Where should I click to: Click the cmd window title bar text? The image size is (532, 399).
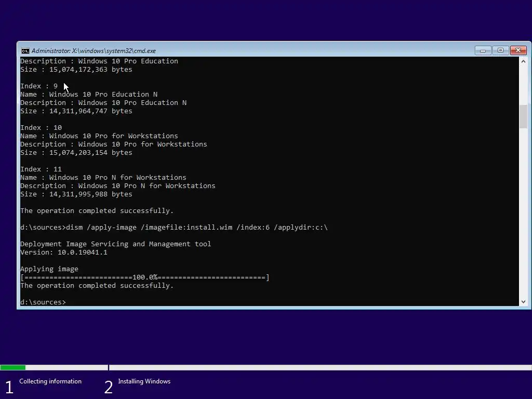[94, 51]
